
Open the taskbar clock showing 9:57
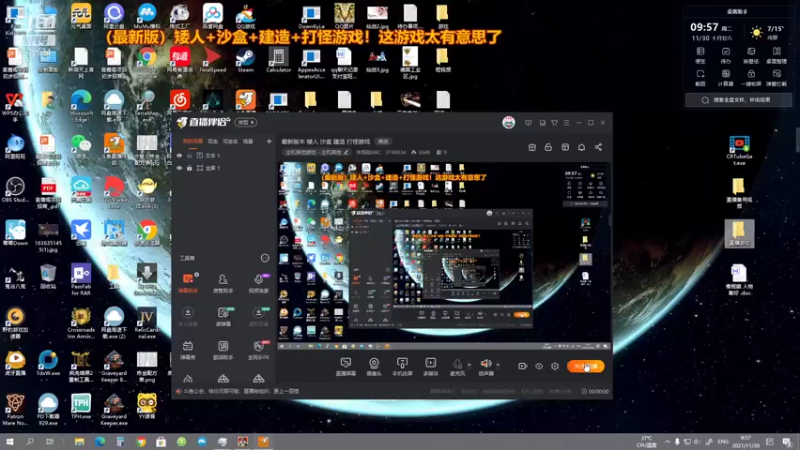click(x=745, y=442)
